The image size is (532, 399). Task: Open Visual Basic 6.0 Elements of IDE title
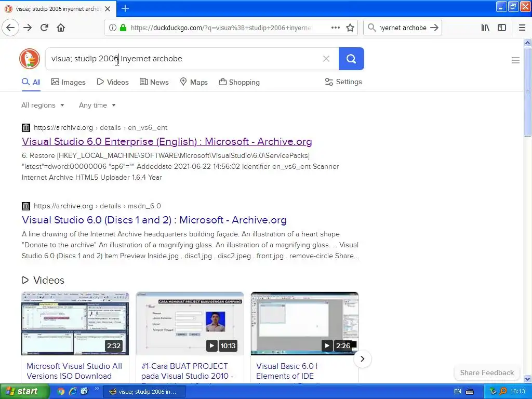click(x=287, y=371)
